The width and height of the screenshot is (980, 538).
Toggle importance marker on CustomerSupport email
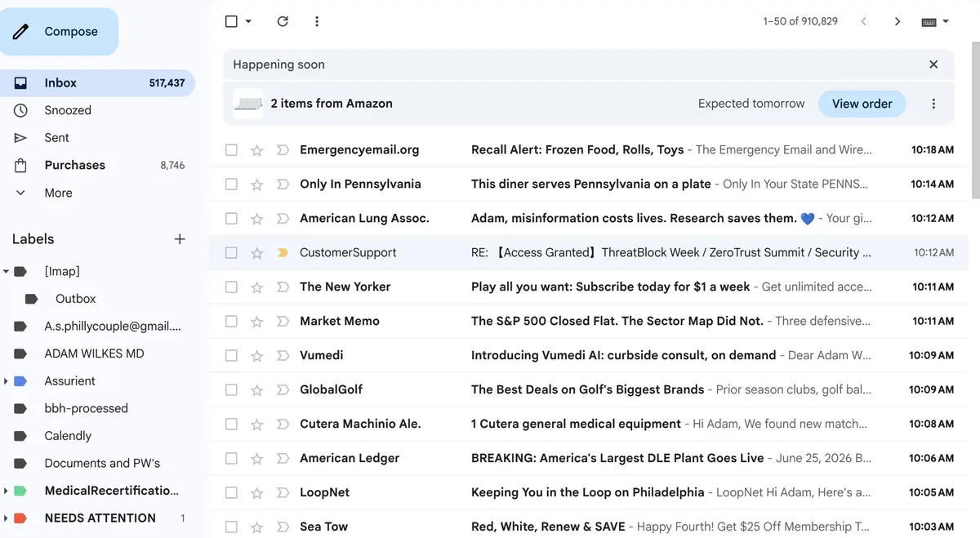(283, 253)
